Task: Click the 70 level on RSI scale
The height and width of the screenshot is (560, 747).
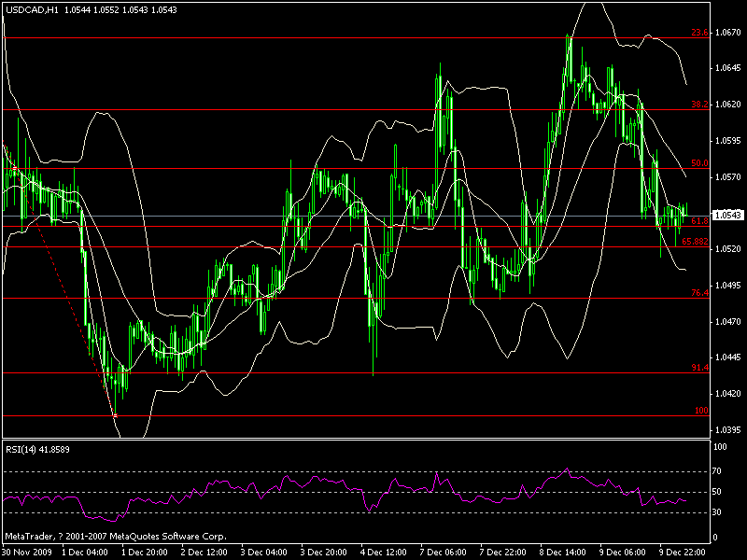Action: coord(716,471)
